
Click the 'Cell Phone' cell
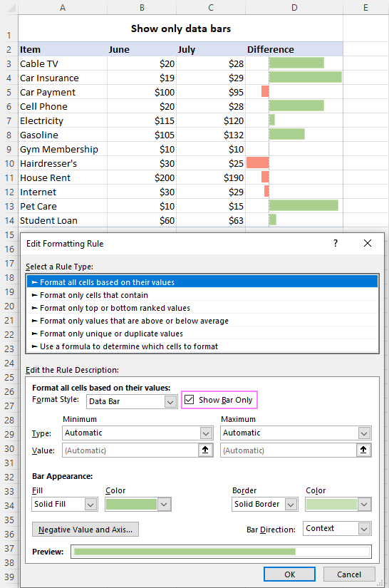click(x=63, y=106)
